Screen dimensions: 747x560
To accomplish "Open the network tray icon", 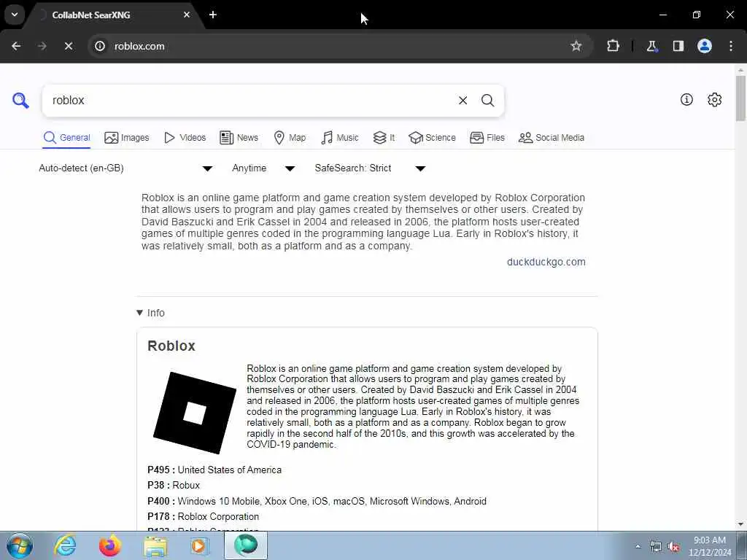I will point(656,547).
